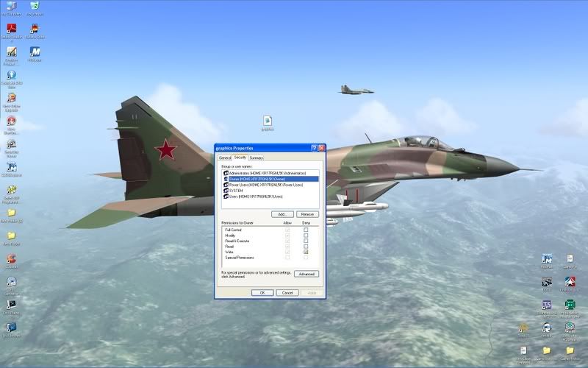This screenshot has width=588, height=368.
Task: Click the TeamSpeak TS desktop shortcut
Action: coord(547,305)
